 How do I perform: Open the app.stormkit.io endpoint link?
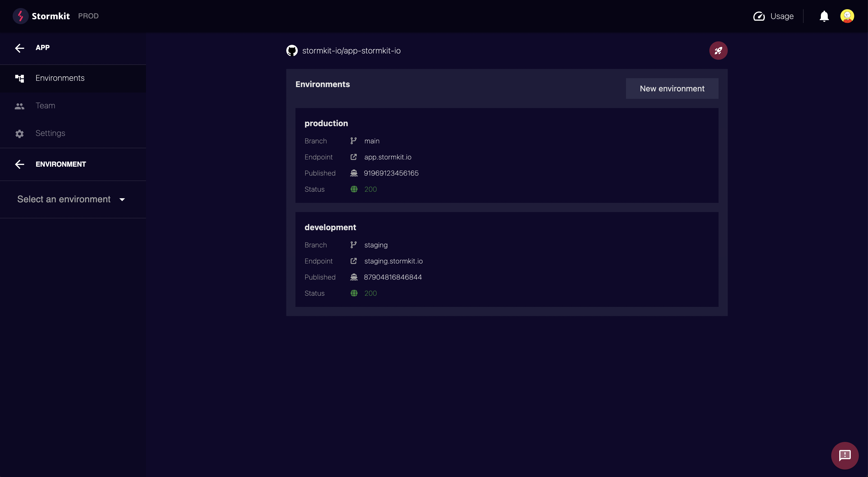point(387,157)
